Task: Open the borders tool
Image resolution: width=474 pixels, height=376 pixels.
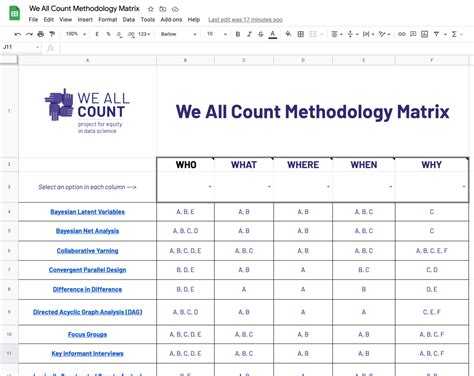Action: pos(300,34)
